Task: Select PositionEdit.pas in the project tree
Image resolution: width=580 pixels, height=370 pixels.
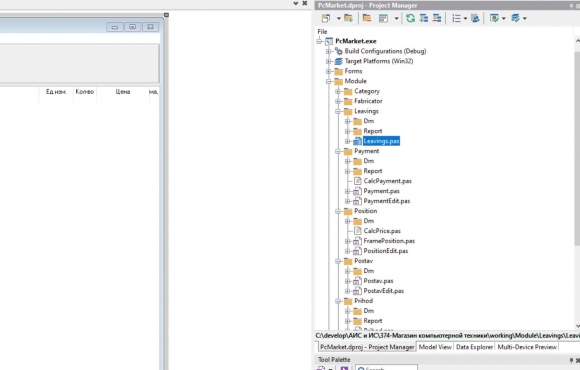Action: tap(385, 251)
